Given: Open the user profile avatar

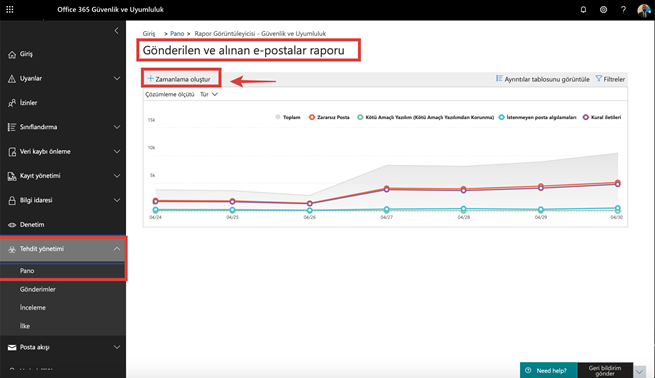Looking at the screenshot, I should [x=644, y=10].
